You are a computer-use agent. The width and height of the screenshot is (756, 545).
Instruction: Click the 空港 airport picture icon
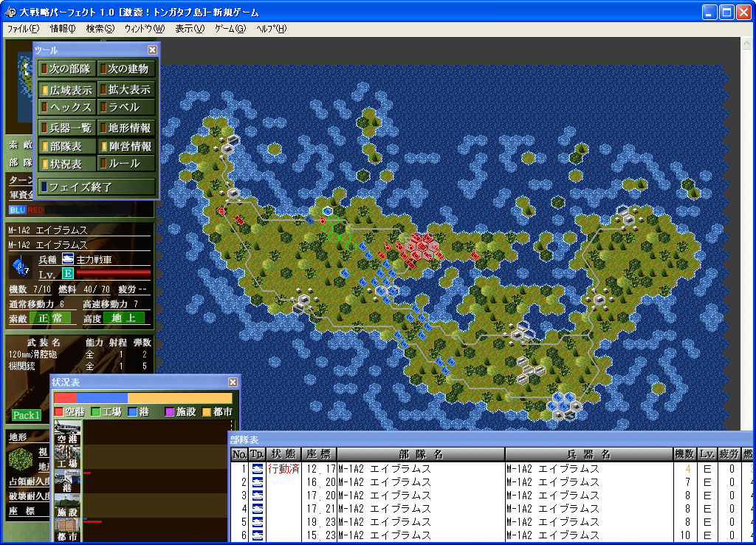point(67,432)
